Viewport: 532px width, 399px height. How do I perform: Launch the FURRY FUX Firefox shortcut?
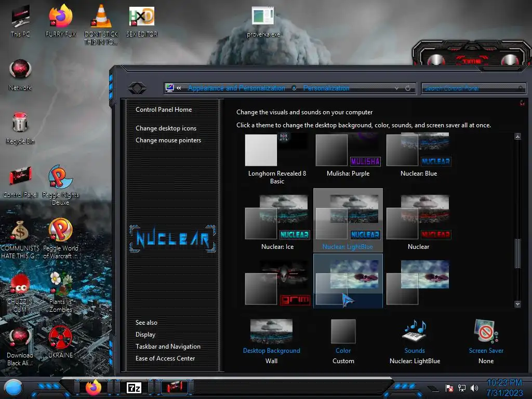(x=60, y=21)
